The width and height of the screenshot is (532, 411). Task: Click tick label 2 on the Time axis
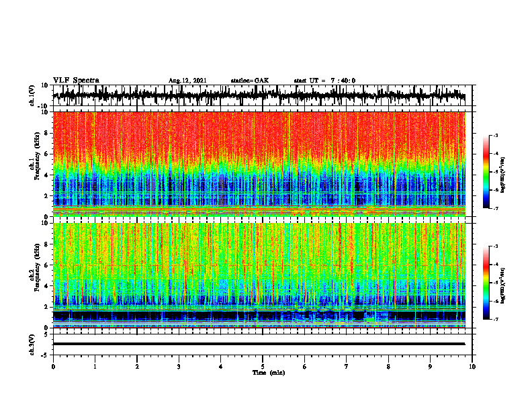coord(137,367)
